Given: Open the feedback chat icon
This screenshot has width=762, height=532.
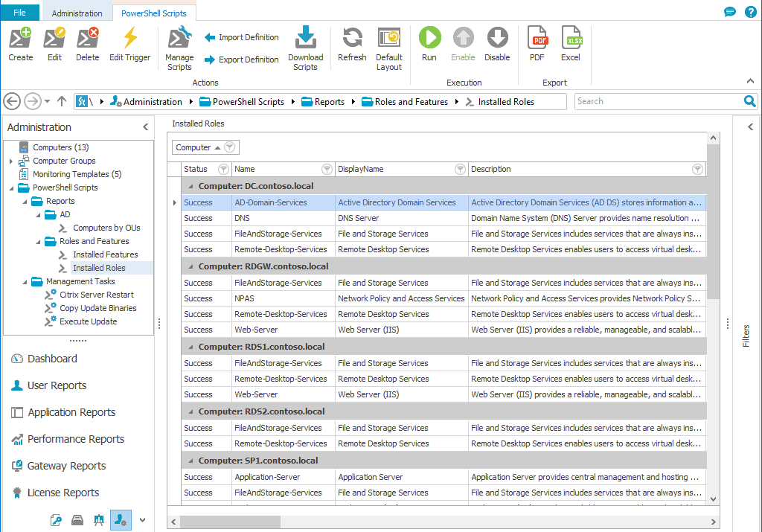Looking at the screenshot, I should 729,12.
